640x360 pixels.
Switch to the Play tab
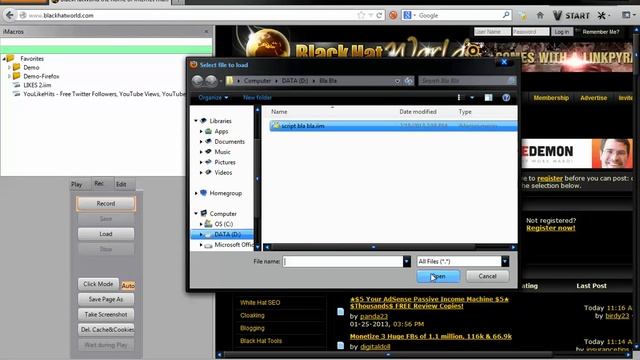76,184
